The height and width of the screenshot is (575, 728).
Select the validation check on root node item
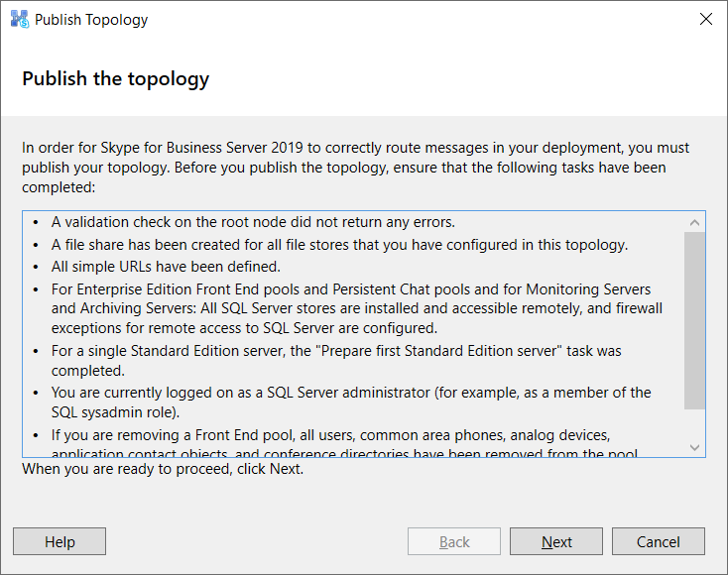tap(253, 222)
